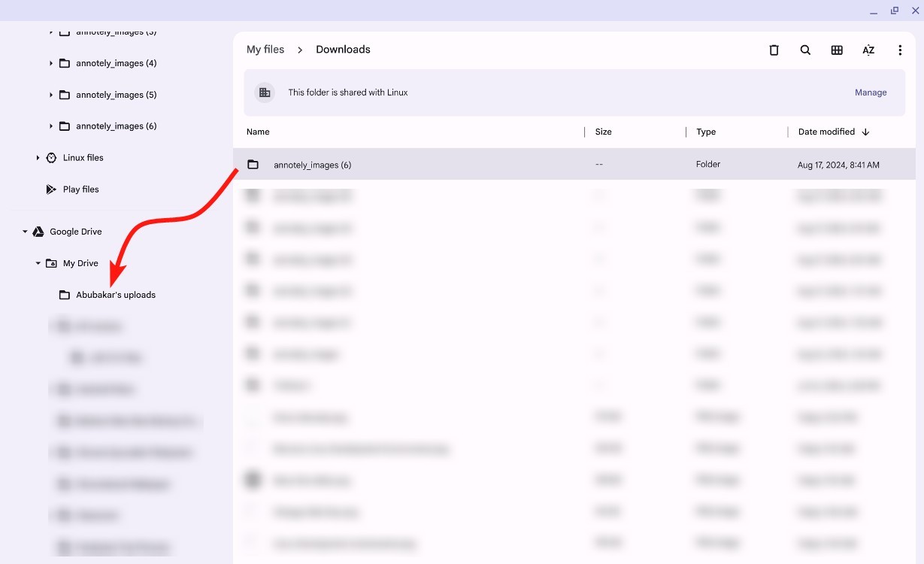Viewport: 924px width, 564px height.
Task: Expand the Linux files tree node
Action: coord(38,158)
